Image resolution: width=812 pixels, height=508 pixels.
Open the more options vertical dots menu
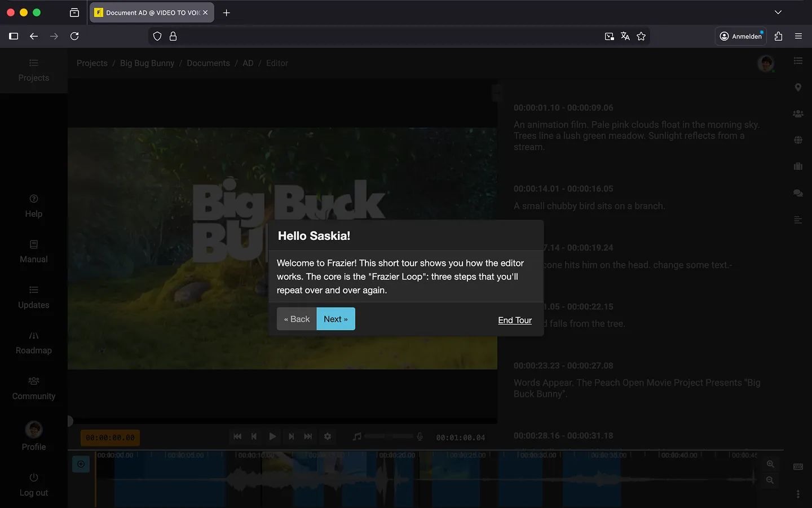[x=798, y=494]
